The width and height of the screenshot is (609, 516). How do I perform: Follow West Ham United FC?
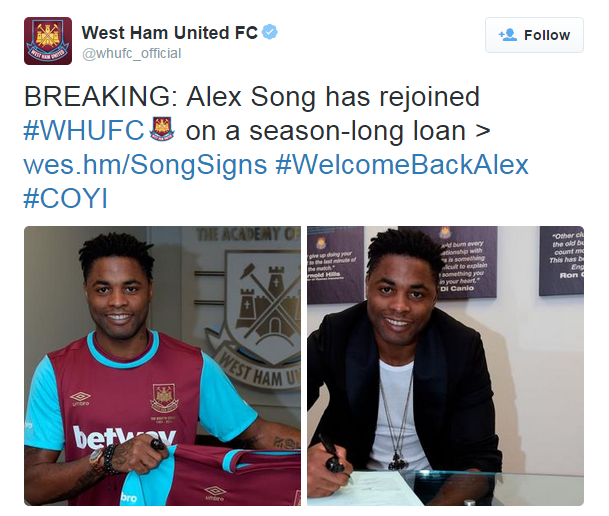[x=534, y=35]
